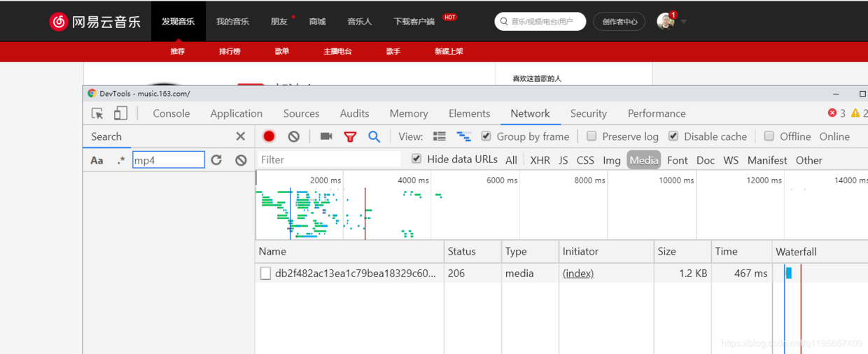Open the Online throttling dropdown
The width and height of the screenshot is (868, 354).
coord(834,136)
